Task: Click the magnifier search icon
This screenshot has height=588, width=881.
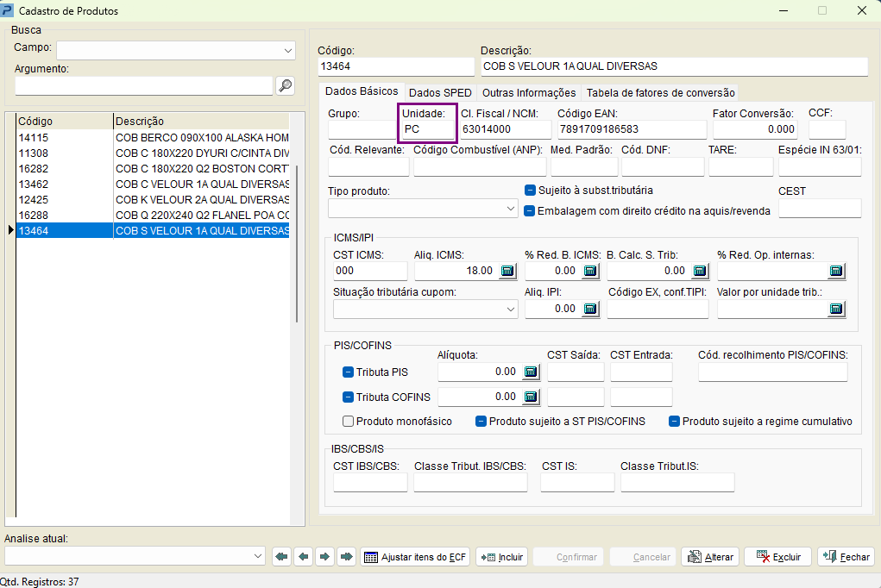Action: click(286, 86)
